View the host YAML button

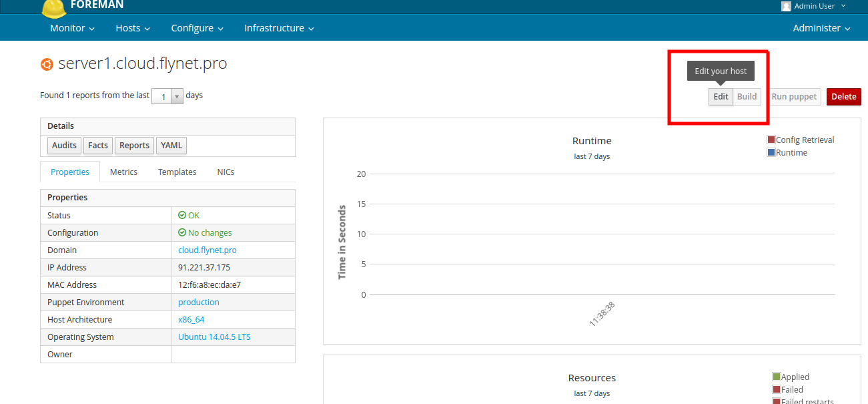point(171,145)
